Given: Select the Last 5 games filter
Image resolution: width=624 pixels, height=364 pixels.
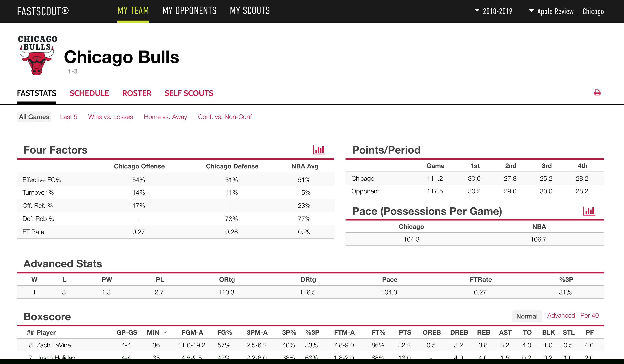Looking at the screenshot, I should coord(69,116).
